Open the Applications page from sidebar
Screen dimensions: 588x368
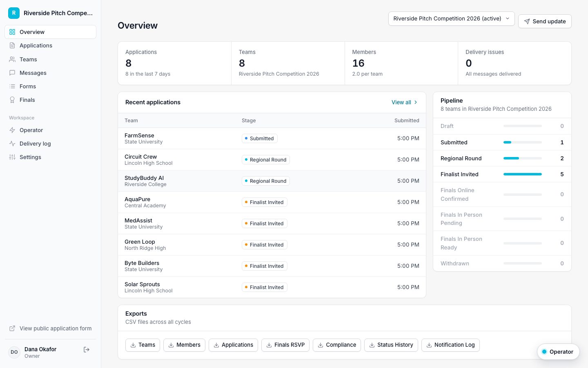[x=51, y=45]
